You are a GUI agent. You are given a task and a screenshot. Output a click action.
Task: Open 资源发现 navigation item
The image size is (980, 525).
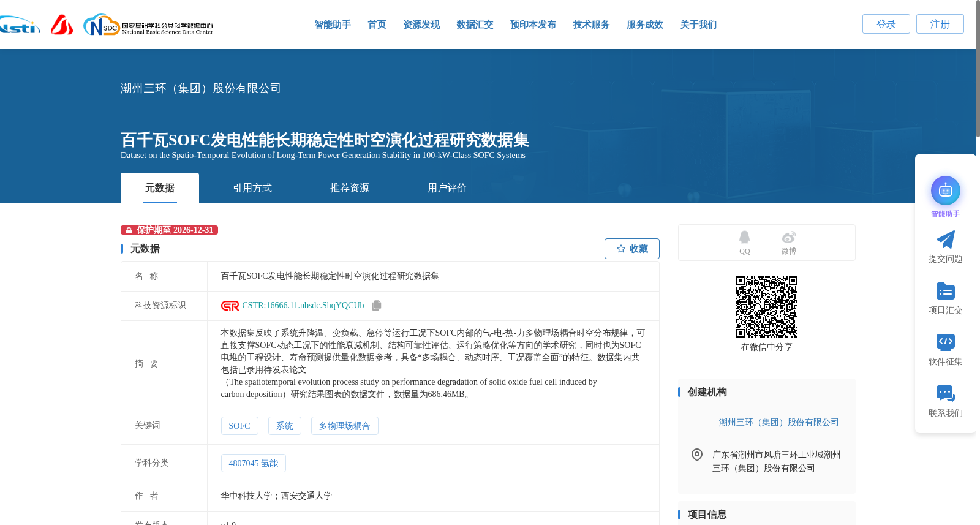click(x=421, y=25)
